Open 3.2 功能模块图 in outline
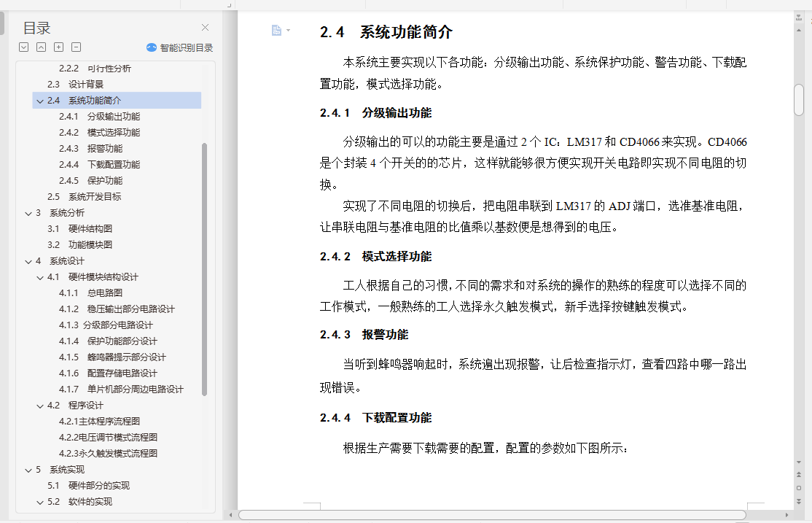 [79, 244]
